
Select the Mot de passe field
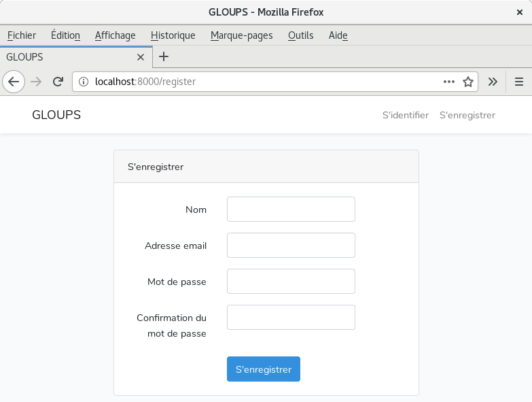[291, 282]
